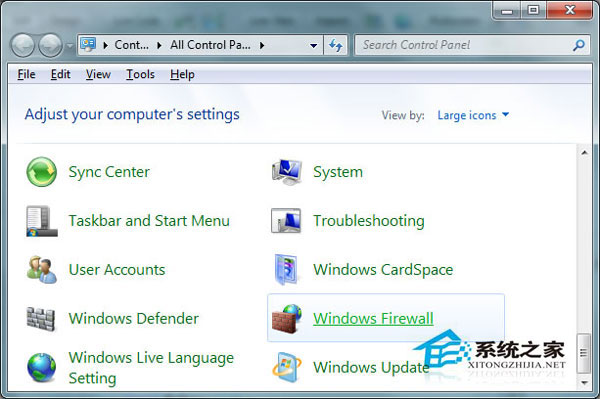This screenshot has height=399, width=600.
Task: Open the User Accounts link
Action: coord(117,270)
